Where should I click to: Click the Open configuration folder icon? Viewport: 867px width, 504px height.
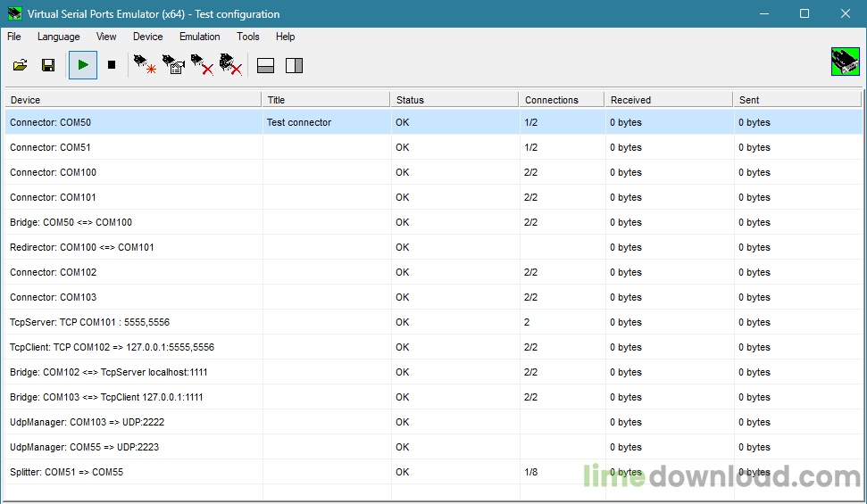click(x=20, y=65)
